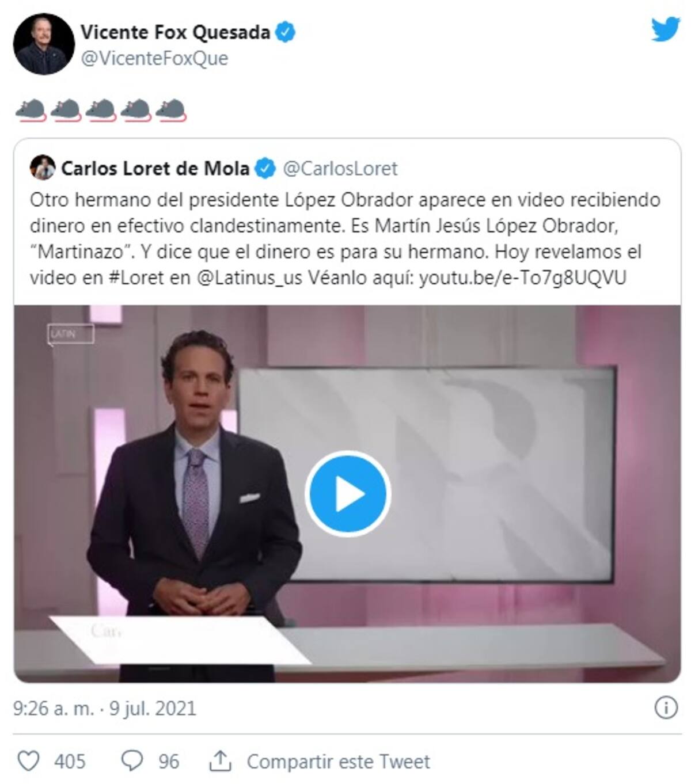
Task: Open Carlos Loret de Mola's name link
Action: [155, 168]
